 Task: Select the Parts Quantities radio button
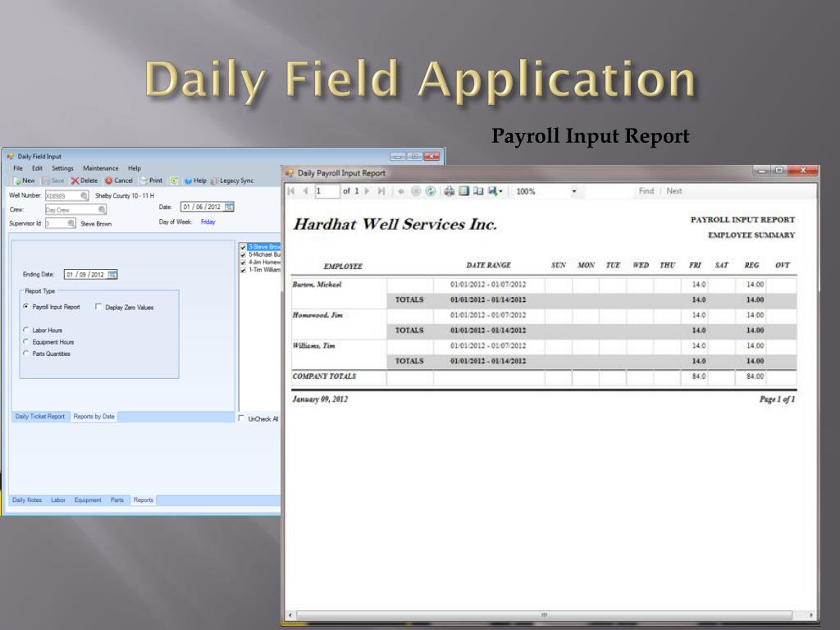[x=25, y=353]
